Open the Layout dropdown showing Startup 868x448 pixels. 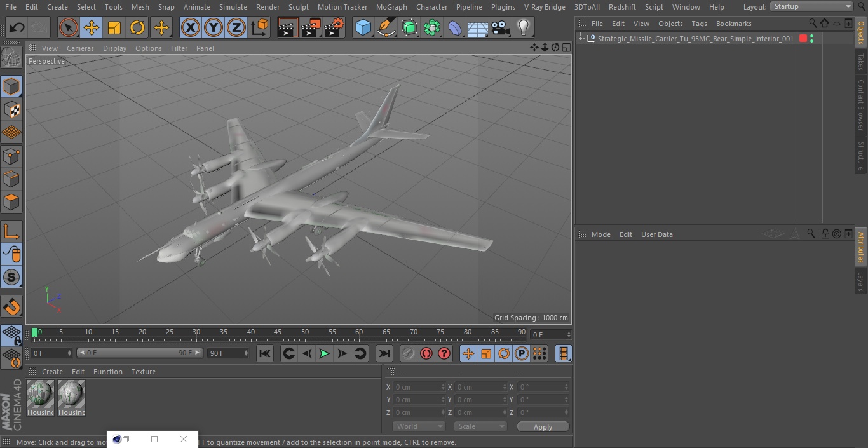click(811, 6)
